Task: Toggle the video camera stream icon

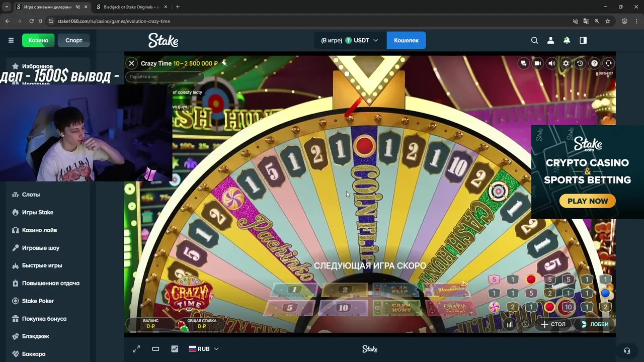Action: coord(538,63)
